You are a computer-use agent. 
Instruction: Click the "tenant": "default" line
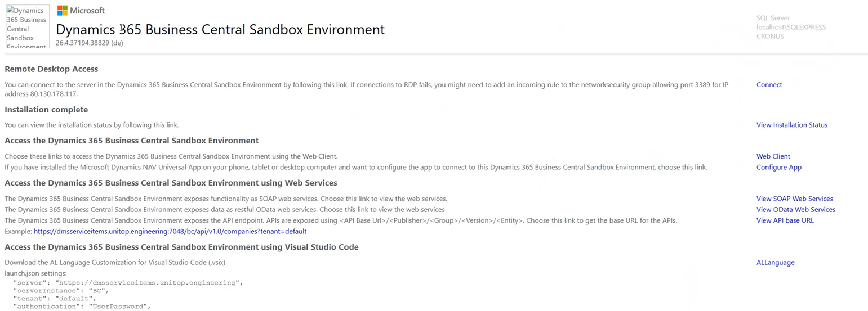click(55, 299)
